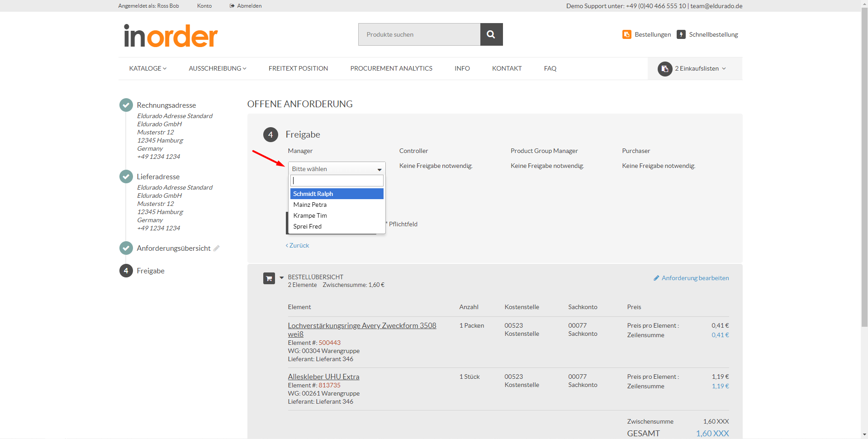Click the pencil icon beside Anforderungsübersicht

pos(217,248)
